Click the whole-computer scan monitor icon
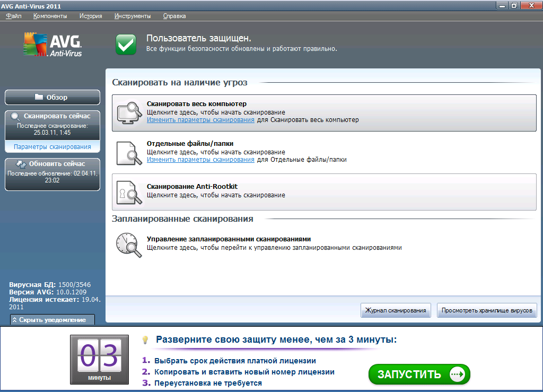The image size is (543, 392). pos(129,113)
